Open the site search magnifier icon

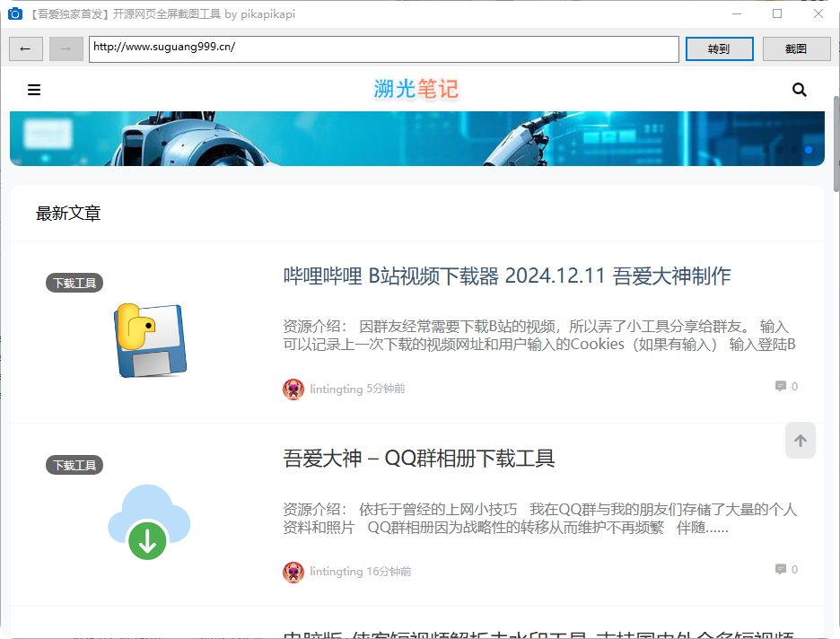[x=800, y=90]
